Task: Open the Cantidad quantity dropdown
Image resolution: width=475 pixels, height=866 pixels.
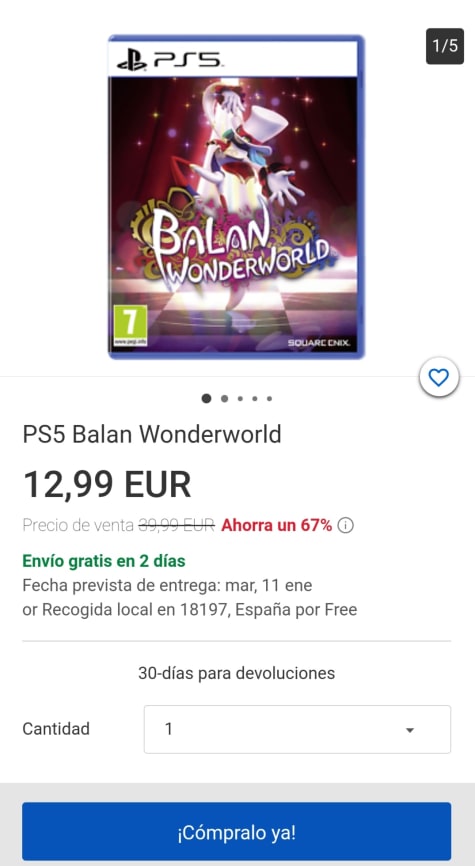Action: click(x=297, y=729)
